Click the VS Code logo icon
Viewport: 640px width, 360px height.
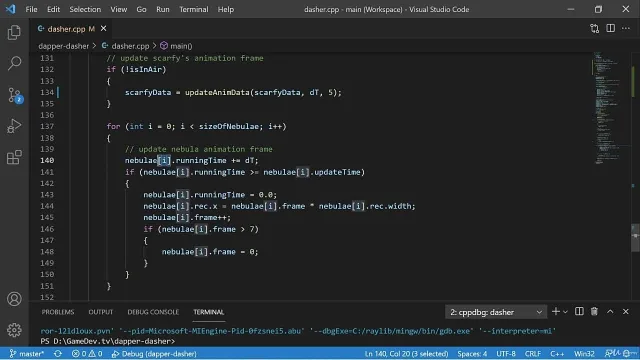[11, 9]
